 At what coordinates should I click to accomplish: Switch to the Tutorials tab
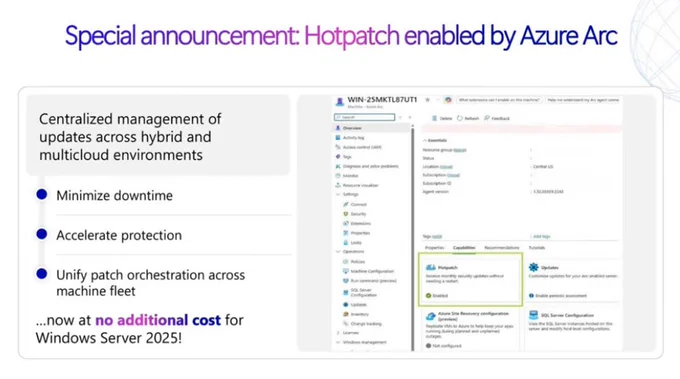coord(537,248)
